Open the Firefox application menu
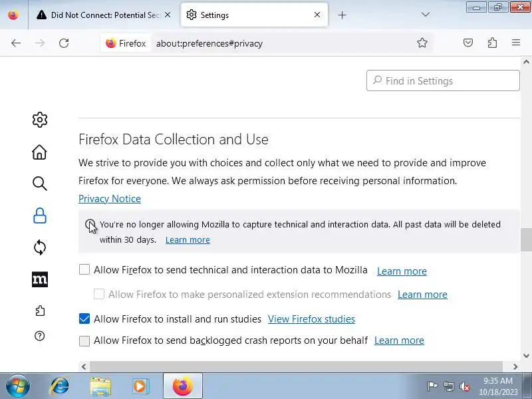Viewport: 532px width, 399px height. tap(516, 43)
